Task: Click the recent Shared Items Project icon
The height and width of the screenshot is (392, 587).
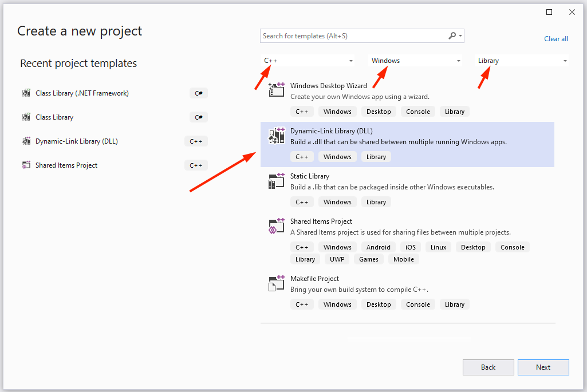Action: pos(26,165)
